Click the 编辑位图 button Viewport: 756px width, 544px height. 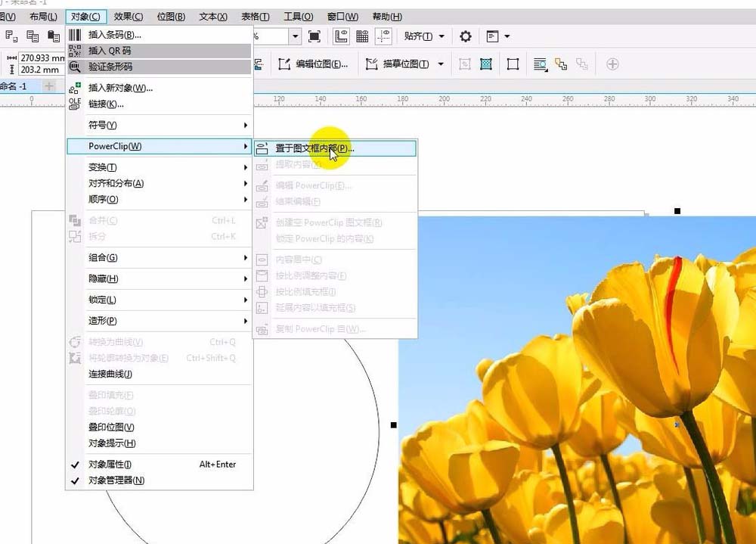[x=314, y=64]
